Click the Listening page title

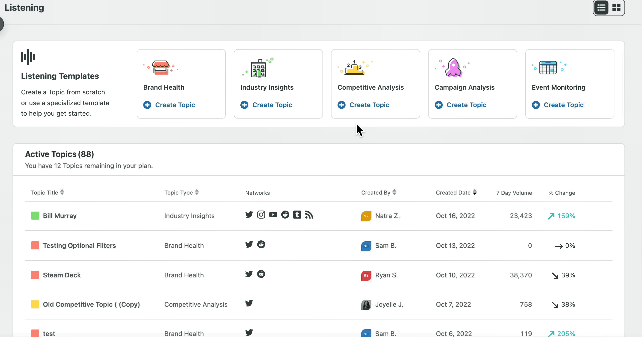(24, 8)
